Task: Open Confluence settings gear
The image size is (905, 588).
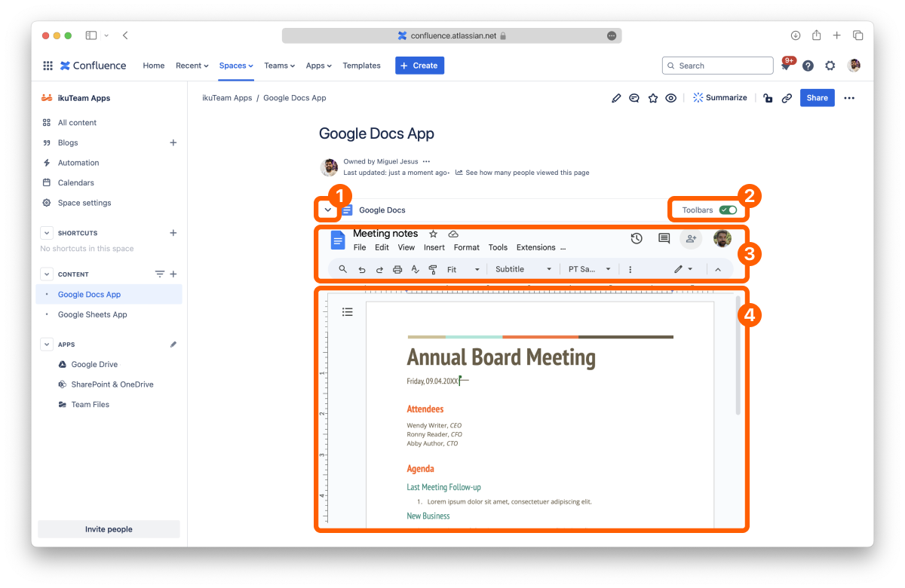Action: [x=830, y=66]
